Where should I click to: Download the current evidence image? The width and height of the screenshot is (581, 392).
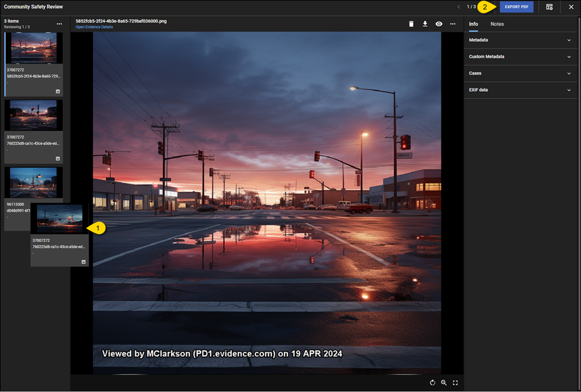coord(425,24)
